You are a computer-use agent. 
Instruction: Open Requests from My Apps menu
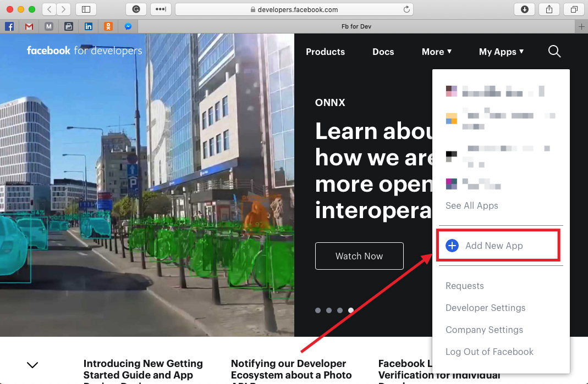[465, 286]
